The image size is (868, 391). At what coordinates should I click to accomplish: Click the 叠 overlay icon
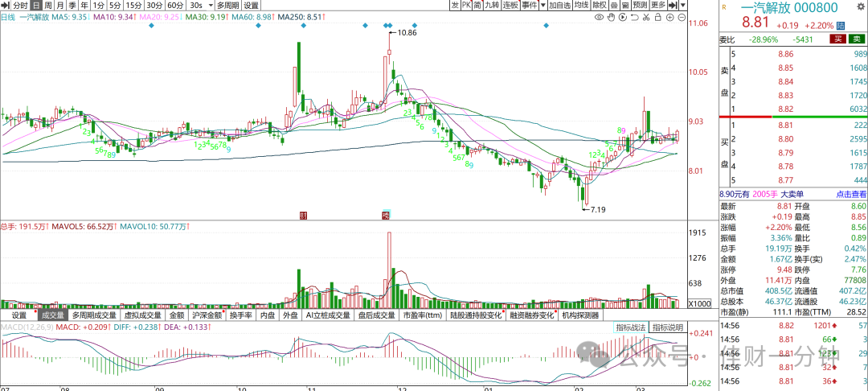click(615, 5)
